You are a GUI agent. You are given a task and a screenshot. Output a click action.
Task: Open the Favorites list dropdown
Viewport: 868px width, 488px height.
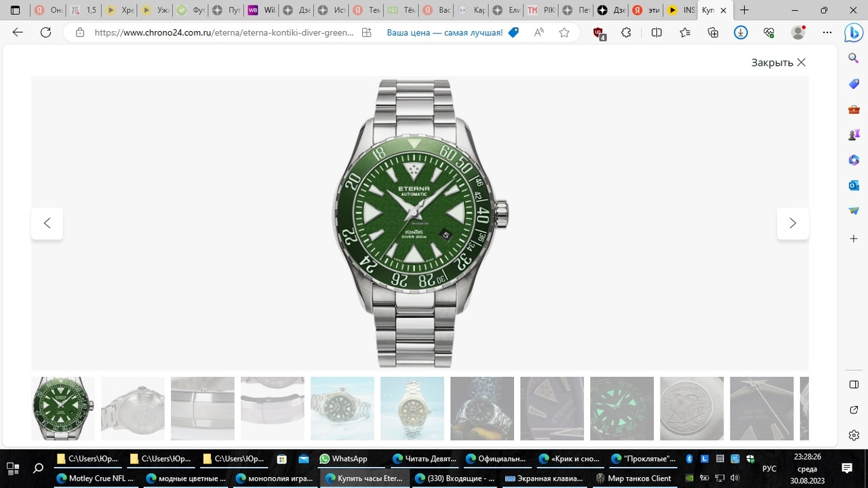[685, 33]
